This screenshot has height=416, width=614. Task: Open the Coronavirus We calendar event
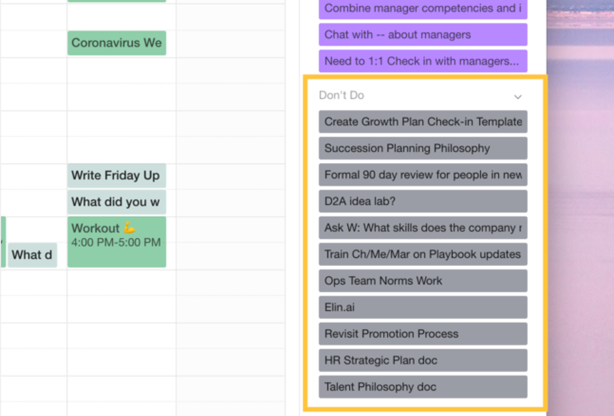pos(117,43)
